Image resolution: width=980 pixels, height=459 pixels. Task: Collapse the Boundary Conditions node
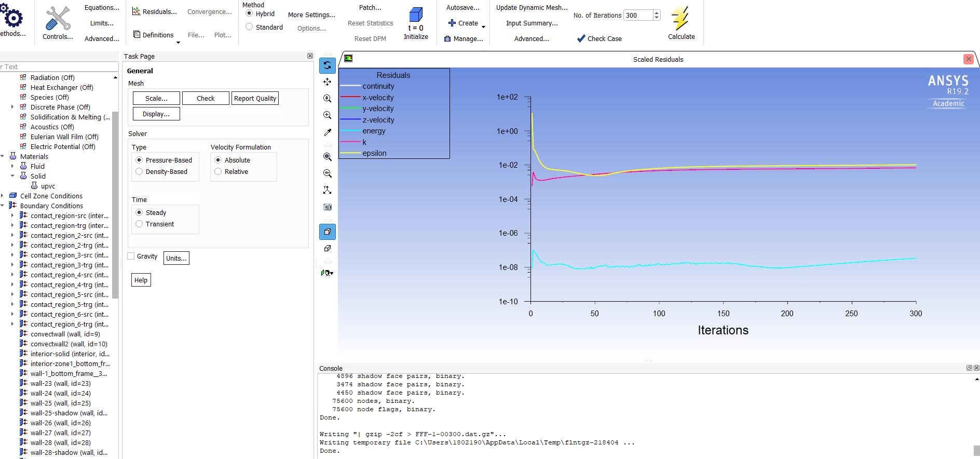point(3,206)
